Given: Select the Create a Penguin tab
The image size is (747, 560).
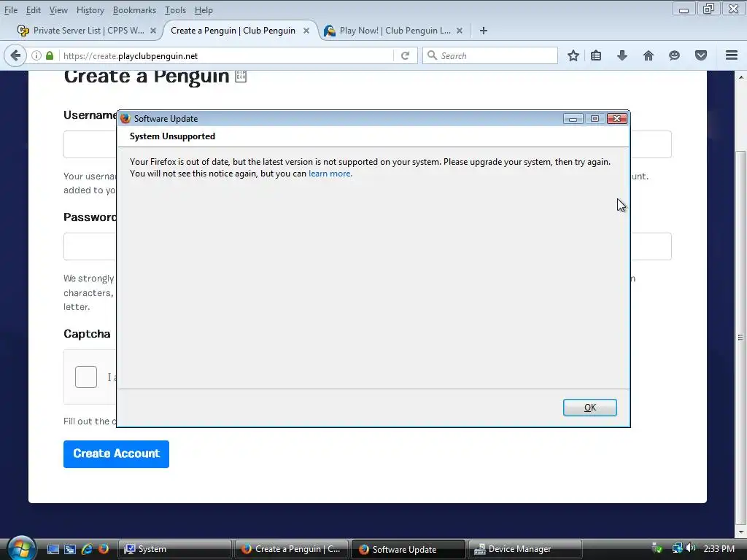Looking at the screenshot, I should tap(233, 31).
